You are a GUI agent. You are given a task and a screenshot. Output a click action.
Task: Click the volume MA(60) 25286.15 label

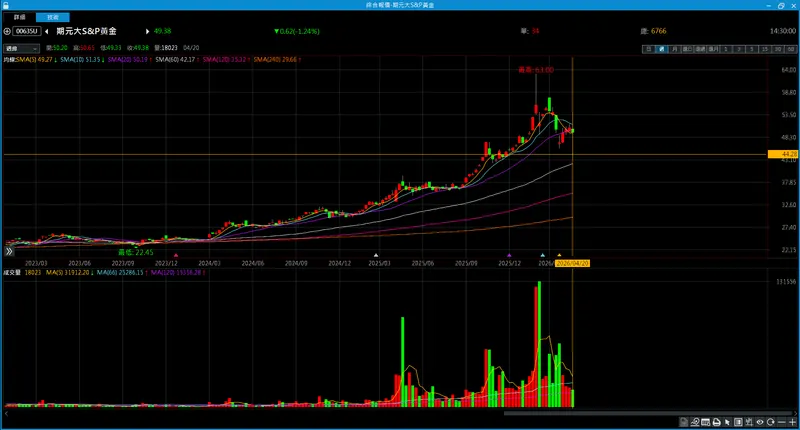click(x=121, y=273)
